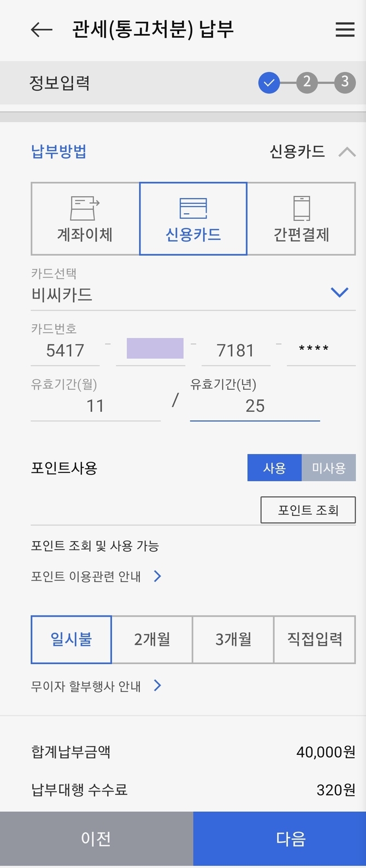Choose 2개월 installment tab

pos(152,639)
